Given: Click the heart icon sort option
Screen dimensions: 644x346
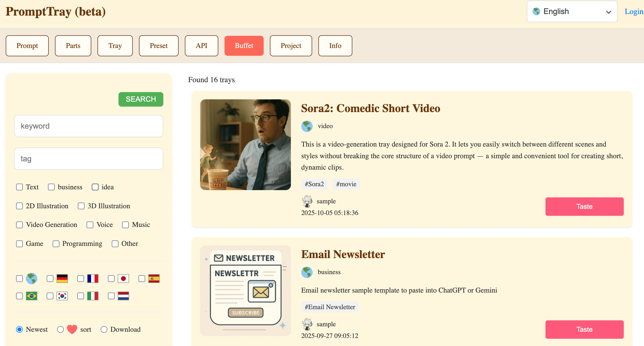Looking at the screenshot, I should tap(72, 329).
